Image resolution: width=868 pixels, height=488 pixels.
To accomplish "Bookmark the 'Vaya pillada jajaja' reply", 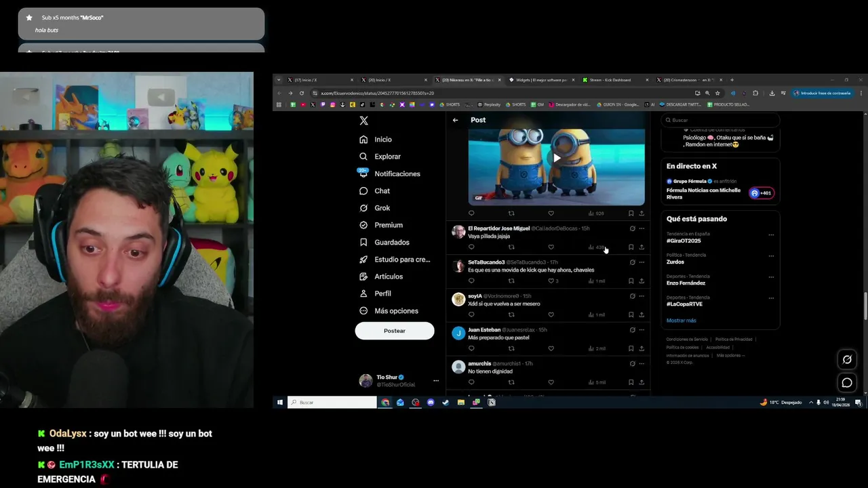I will coord(631,247).
